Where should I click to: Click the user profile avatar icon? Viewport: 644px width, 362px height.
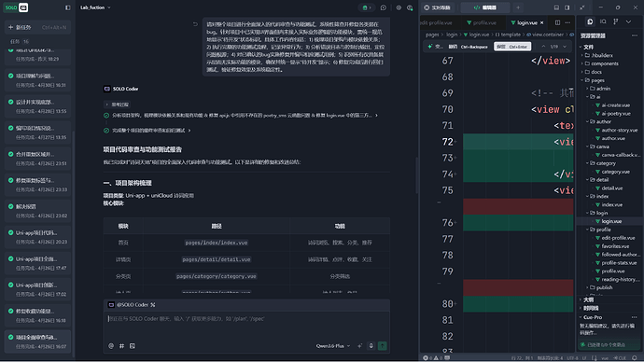pyautogui.click(x=410, y=7)
